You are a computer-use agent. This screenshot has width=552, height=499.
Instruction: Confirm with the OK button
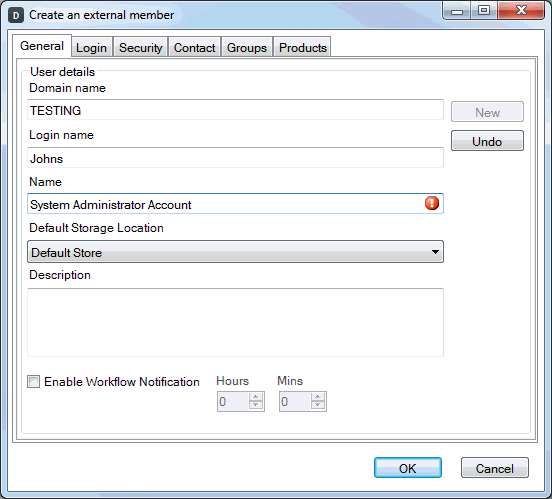408,468
